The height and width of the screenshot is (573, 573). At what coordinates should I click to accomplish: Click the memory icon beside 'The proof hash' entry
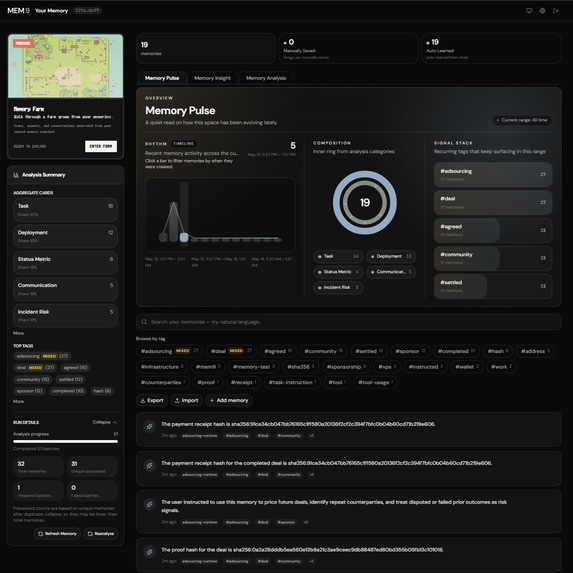(x=149, y=552)
